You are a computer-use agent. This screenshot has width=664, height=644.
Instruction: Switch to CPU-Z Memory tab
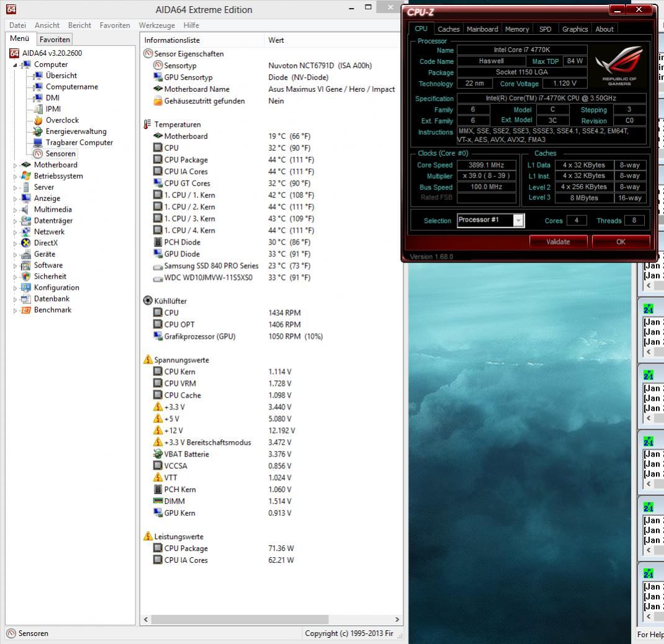[x=517, y=29]
